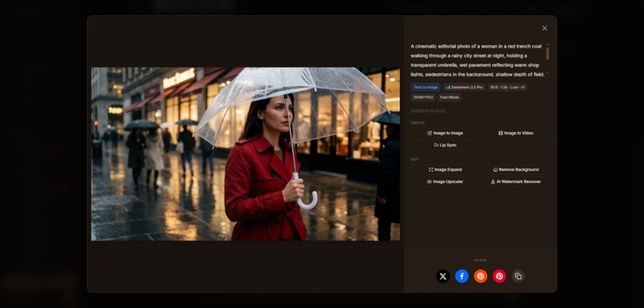Open Image to Image tool
Screen dimensions: 644x308
pyautogui.click(x=445, y=133)
